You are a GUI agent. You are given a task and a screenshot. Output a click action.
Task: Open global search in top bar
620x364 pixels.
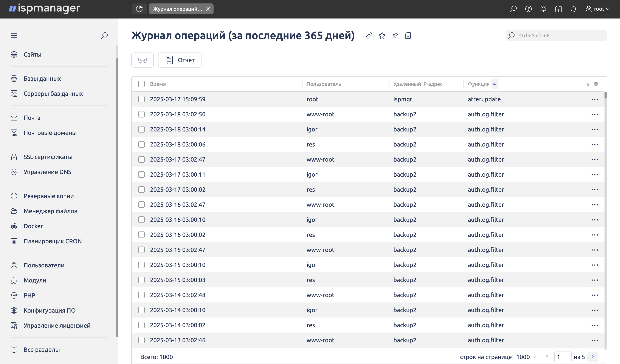[x=513, y=9]
